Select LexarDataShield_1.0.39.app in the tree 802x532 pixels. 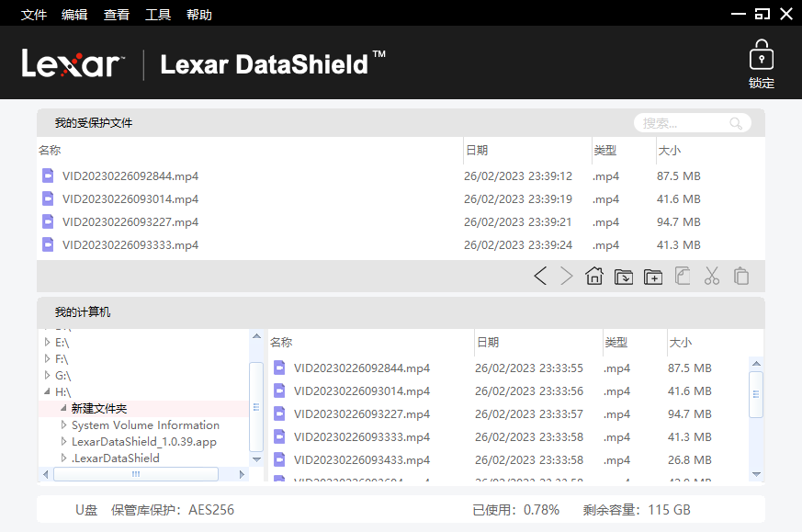143,441
